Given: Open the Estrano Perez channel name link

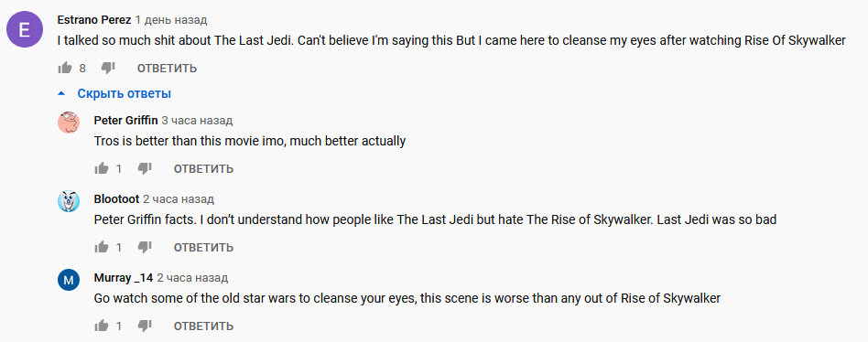Looking at the screenshot, I should (94, 20).
